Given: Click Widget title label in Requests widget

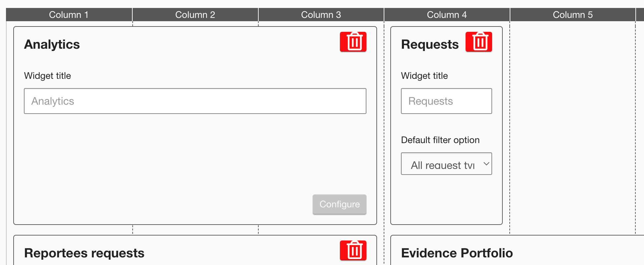Looking at the screenshot, I should (x=424, y=76).
